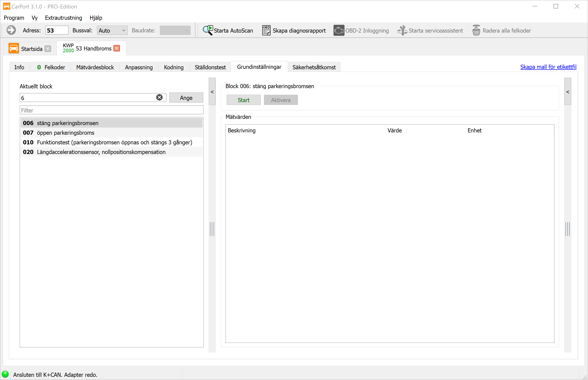Click the Aktivera button
Viewport: 588px width, 380px height.
pyautogui.click(x=281, y=100)
